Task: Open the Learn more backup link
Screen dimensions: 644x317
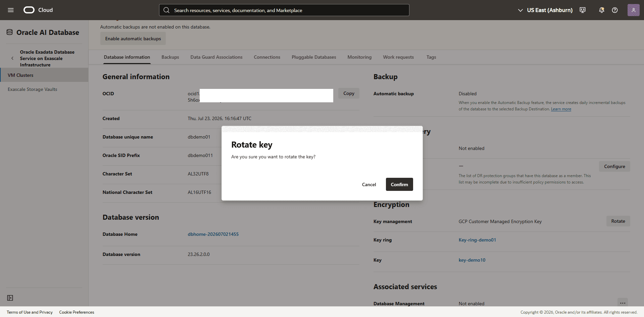Action: point(561,109)
